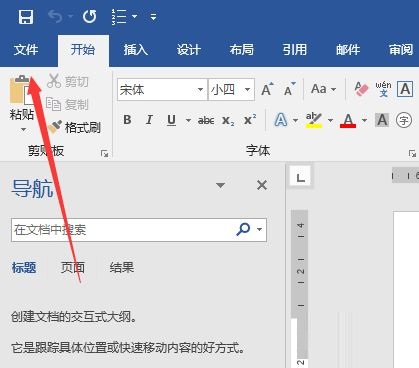Select the 结果 (Results) navigation tab
419x368 pixels.
click(122, 267)
